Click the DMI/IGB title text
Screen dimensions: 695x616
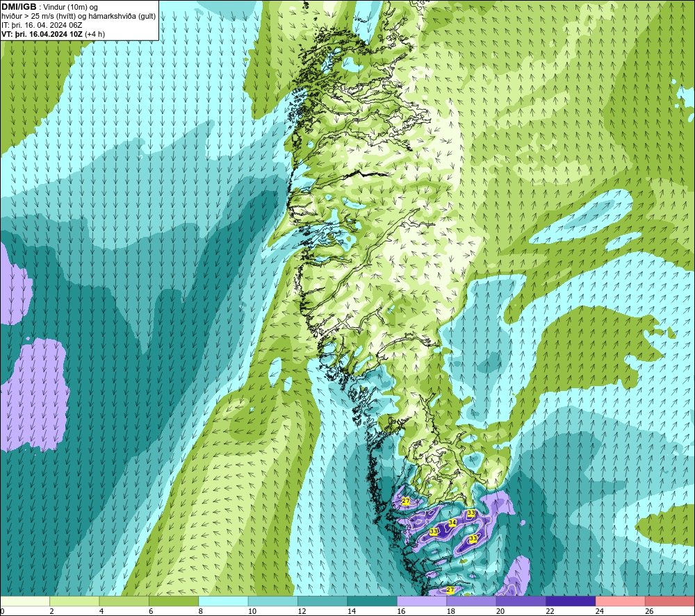19,7
